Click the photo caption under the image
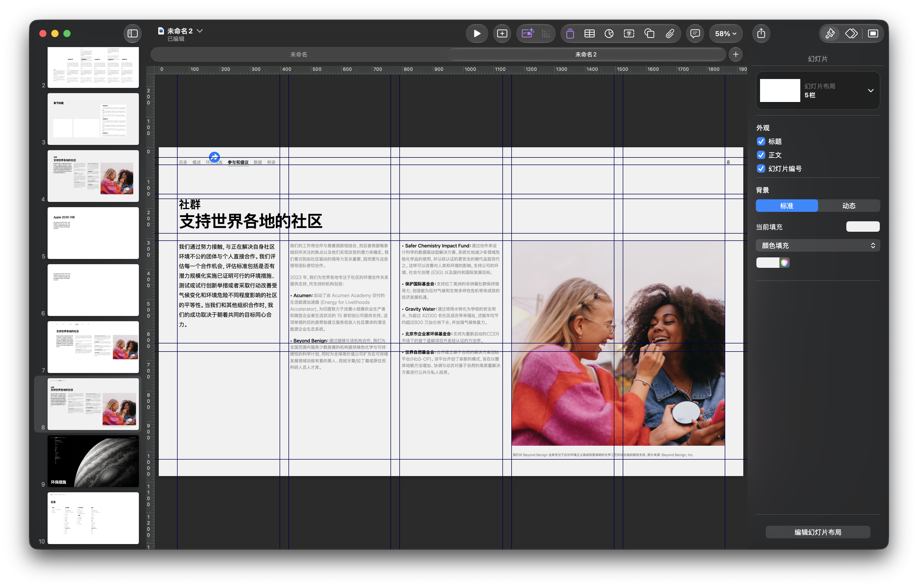Screen dimensions: 918x588 coord(603,455)
